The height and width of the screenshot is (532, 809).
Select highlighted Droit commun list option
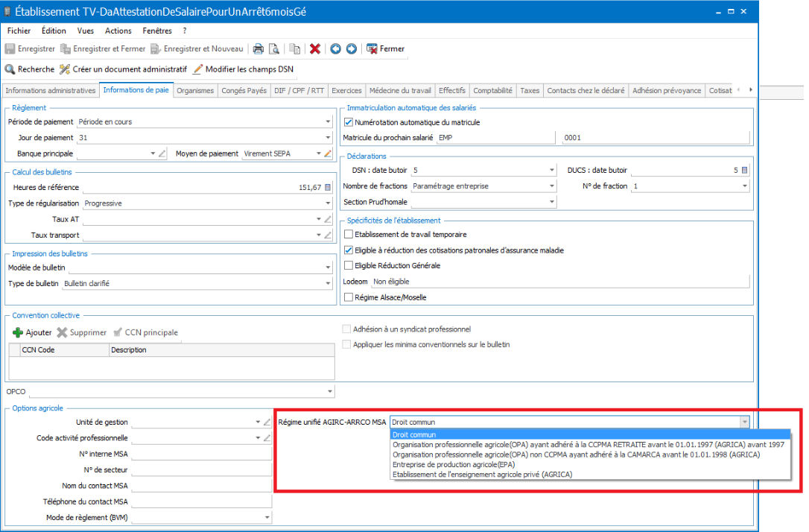590,435
